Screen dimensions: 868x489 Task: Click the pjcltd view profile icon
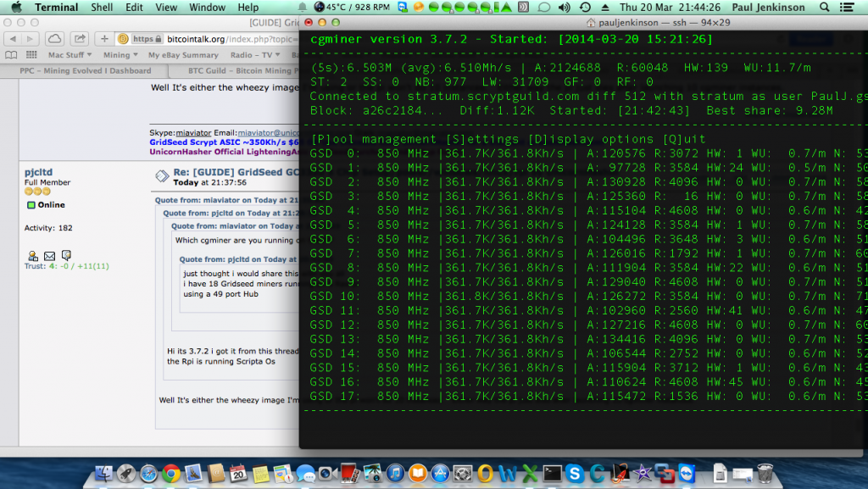[33, 256]
